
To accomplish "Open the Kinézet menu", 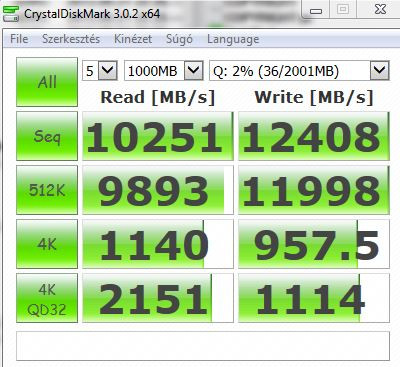I will point(133,39).
